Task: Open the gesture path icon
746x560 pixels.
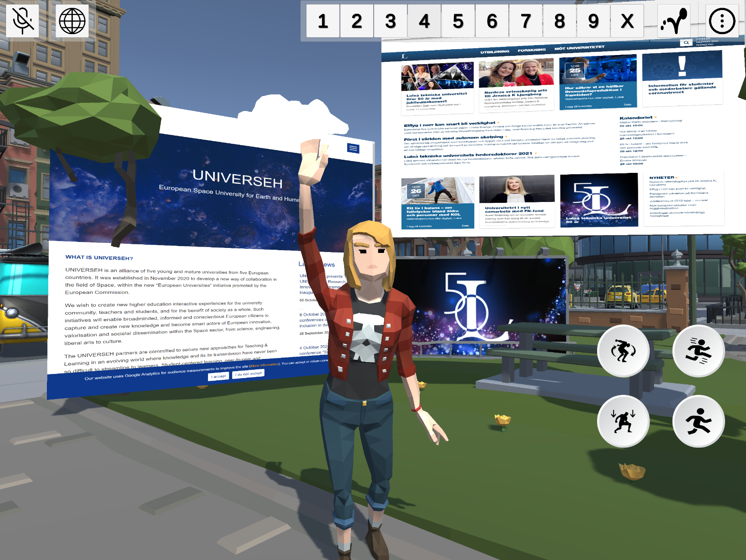Action: coord(674,21)
